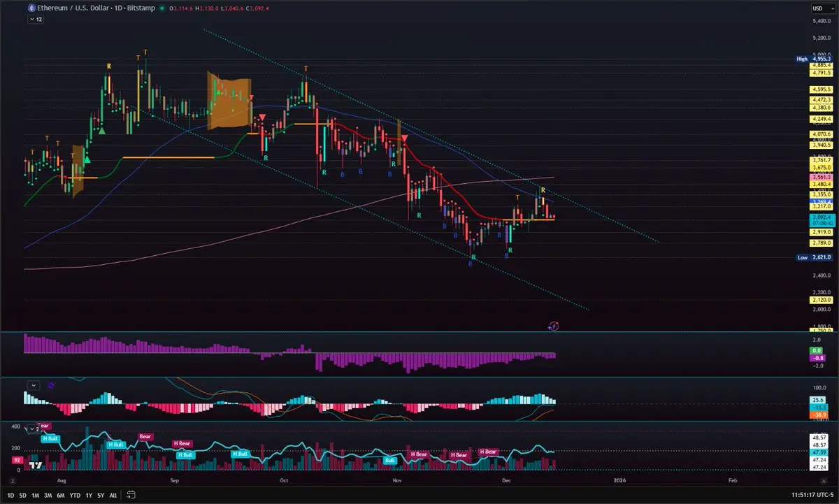This screenshot has height=504, width=839.
Task: Select the 1Y time range
Action: (x=89, y=495)
